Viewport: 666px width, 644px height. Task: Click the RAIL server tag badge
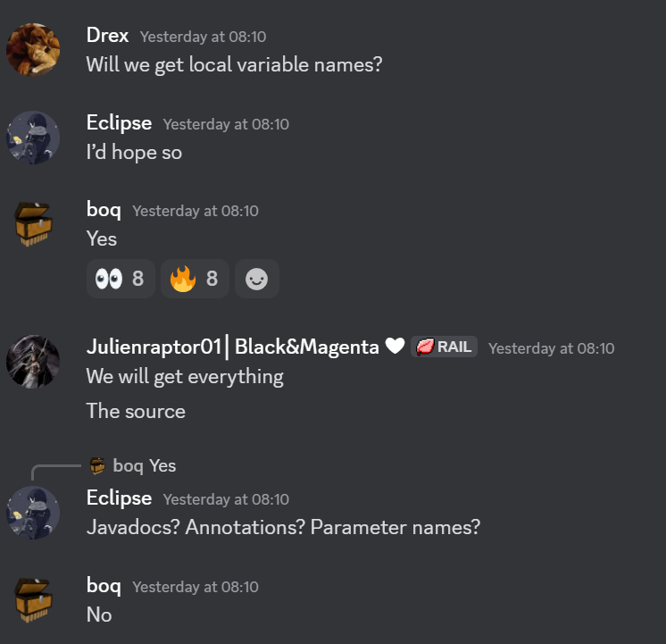pos(445,347)
